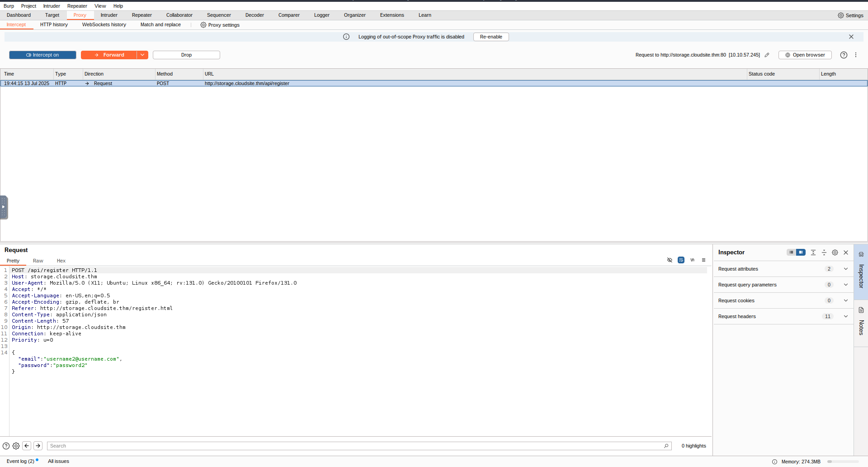Open proxy intercept help question icon

[844, 55]
